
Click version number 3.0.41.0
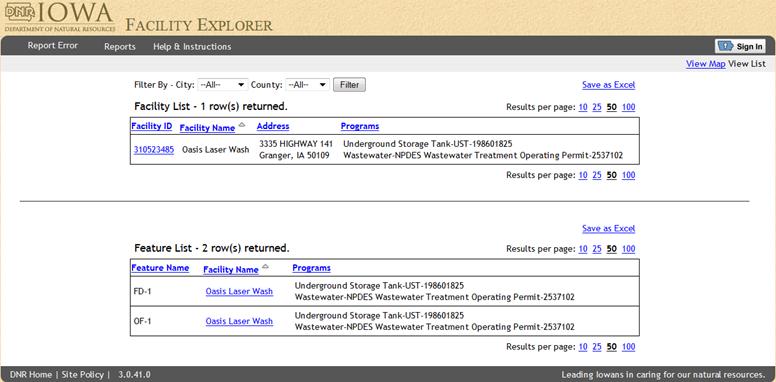135,375
